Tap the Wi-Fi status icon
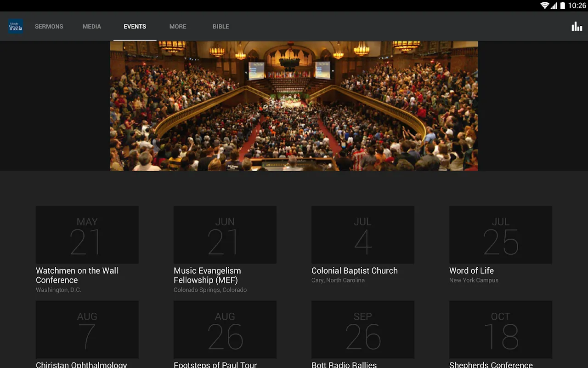Screen dimensions: 588x368 [545, 6]
